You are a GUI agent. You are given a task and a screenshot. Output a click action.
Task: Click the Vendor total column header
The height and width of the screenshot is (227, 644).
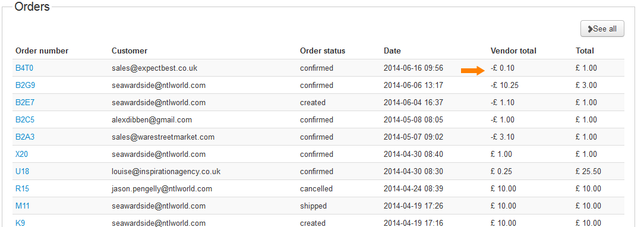pos(513,51)
